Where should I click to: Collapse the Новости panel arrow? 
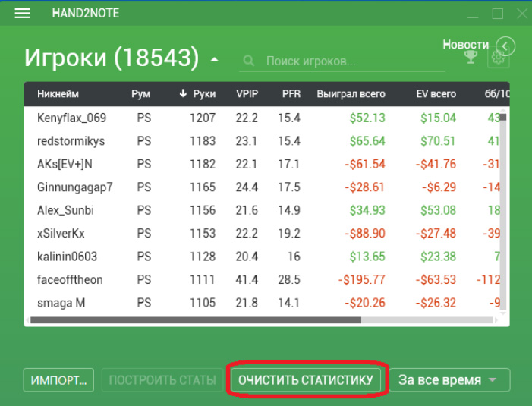(x=505, y=46)
